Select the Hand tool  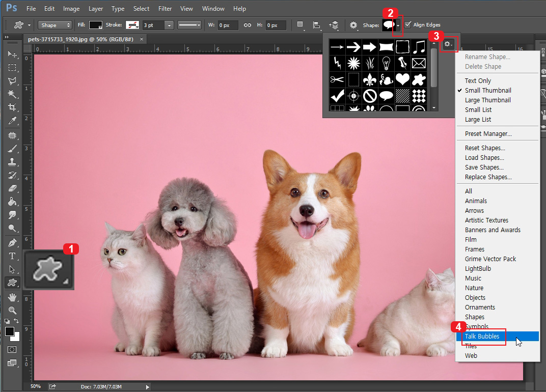[12, 297]
